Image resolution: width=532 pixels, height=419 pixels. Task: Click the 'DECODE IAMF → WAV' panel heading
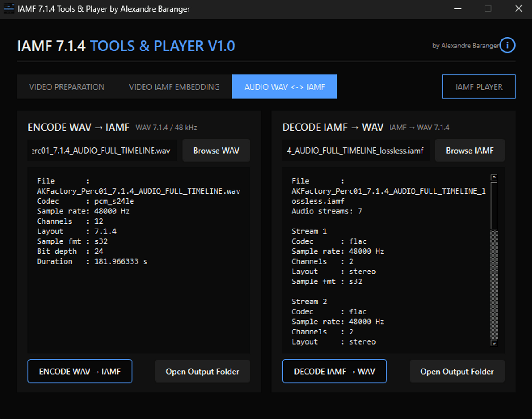click(333, 128)
